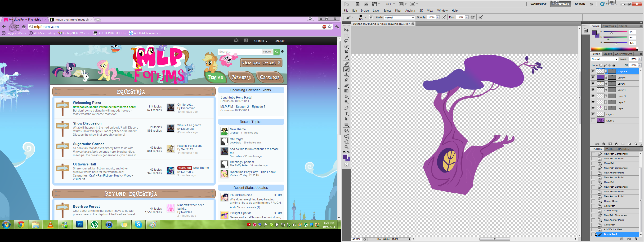
Task: Select the Hand tool
Action: coord(346,142)
